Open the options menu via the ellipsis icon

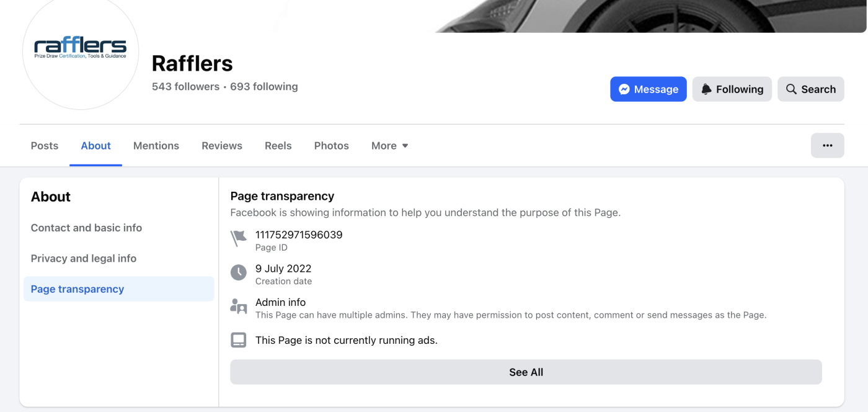tap(828, 145)
